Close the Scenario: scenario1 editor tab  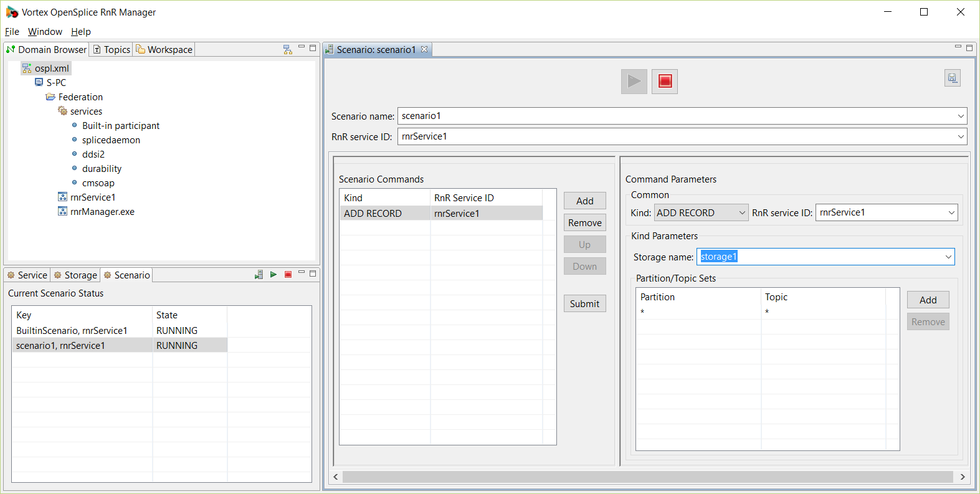point(424,49)
